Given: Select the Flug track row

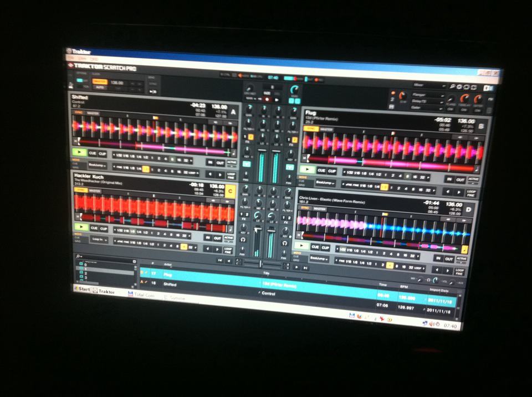Looking at the screenshot, I should [299, 286].
